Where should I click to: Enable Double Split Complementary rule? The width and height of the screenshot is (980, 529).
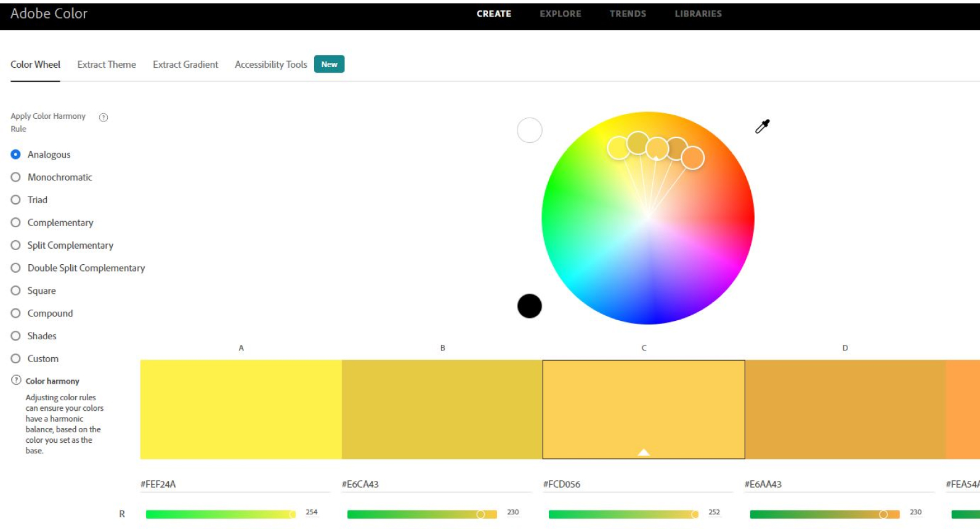[x=15, y=268]
